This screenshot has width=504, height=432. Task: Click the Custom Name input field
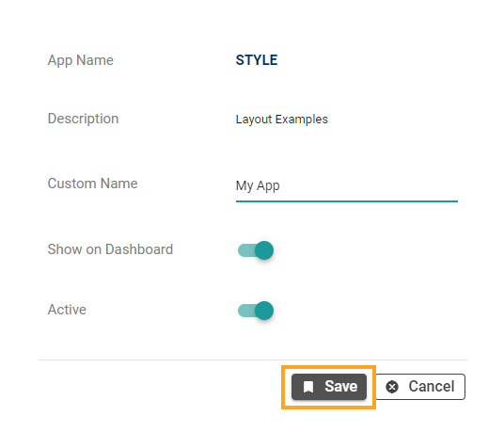(346, 187)
